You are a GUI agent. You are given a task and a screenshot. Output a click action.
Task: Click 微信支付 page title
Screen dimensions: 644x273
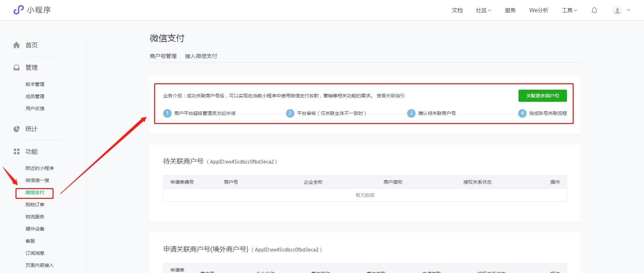[x=167, y=38]
